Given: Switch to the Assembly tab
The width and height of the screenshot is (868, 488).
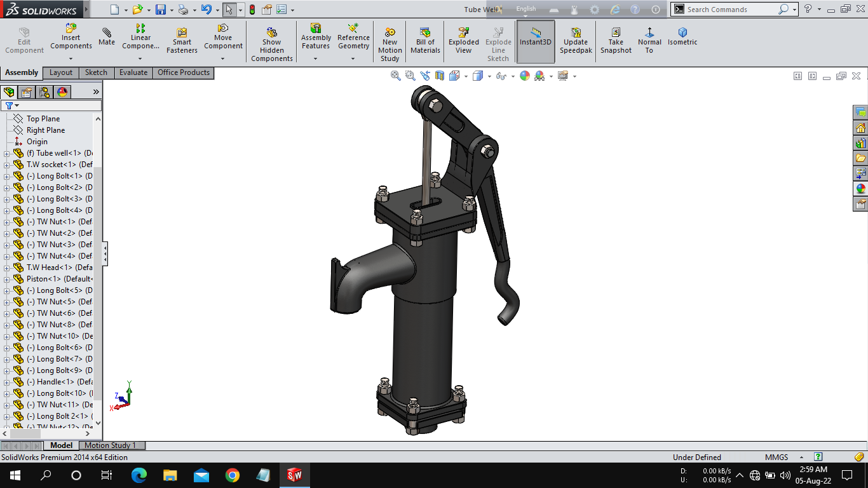Looking at the screenshot, I should (22, 72).
